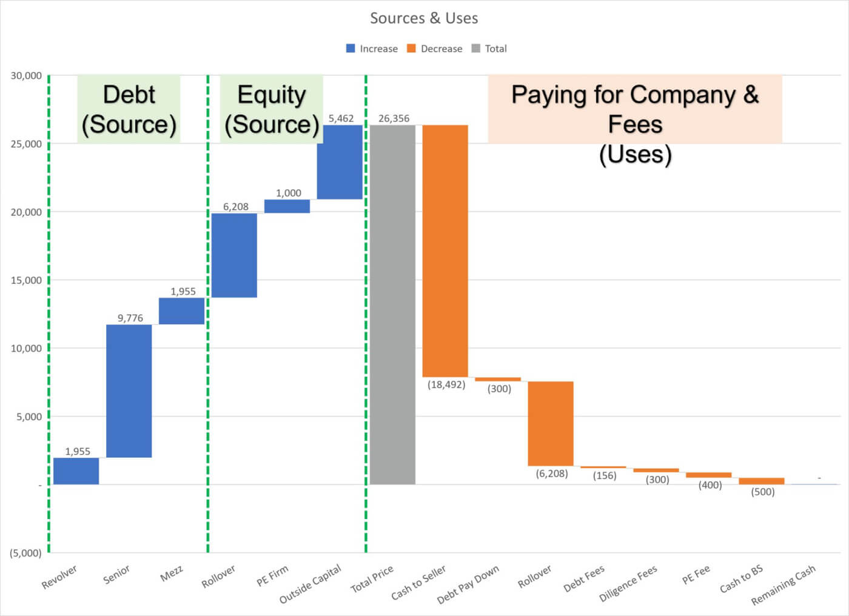Select the Senior x-axis label
Viewport: 849px width, 616px height.
tap(116, 574)
